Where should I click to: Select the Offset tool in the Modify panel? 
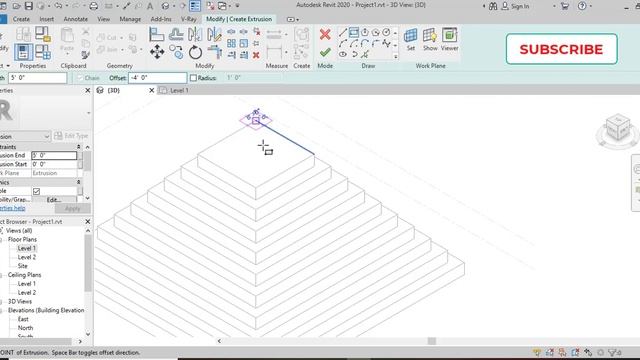pos(176,35)
